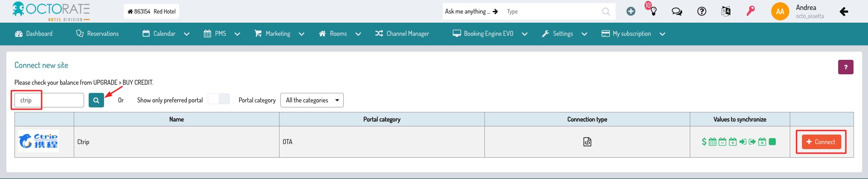Click the orange Connect button for Ctrip
The image size is (868, 179).
(821, 142)
